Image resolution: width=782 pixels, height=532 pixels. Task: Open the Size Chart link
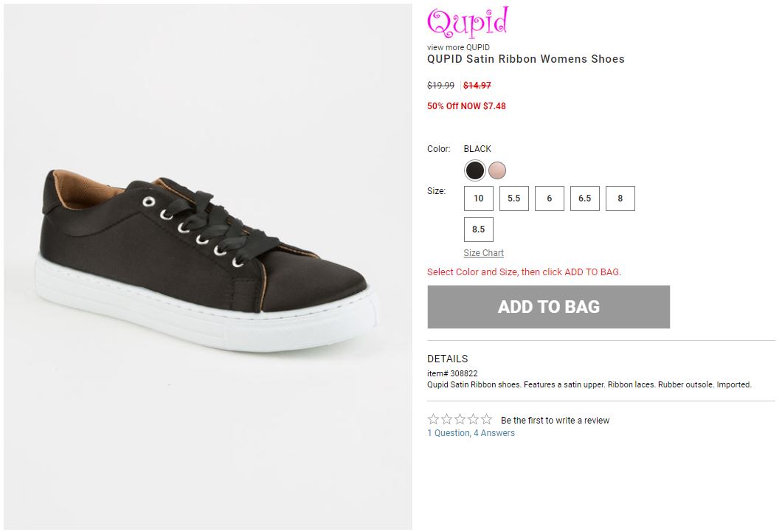(484, 253)
